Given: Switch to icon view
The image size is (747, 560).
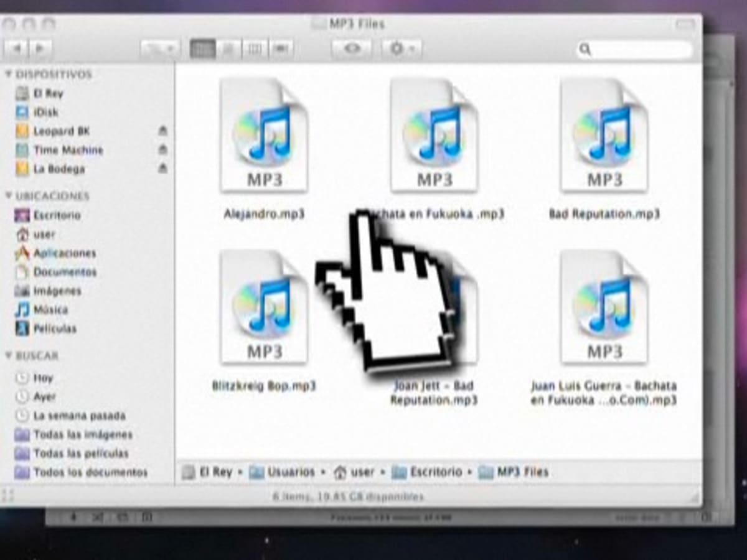Looking at the screenshot, I should tap(202, 49).
